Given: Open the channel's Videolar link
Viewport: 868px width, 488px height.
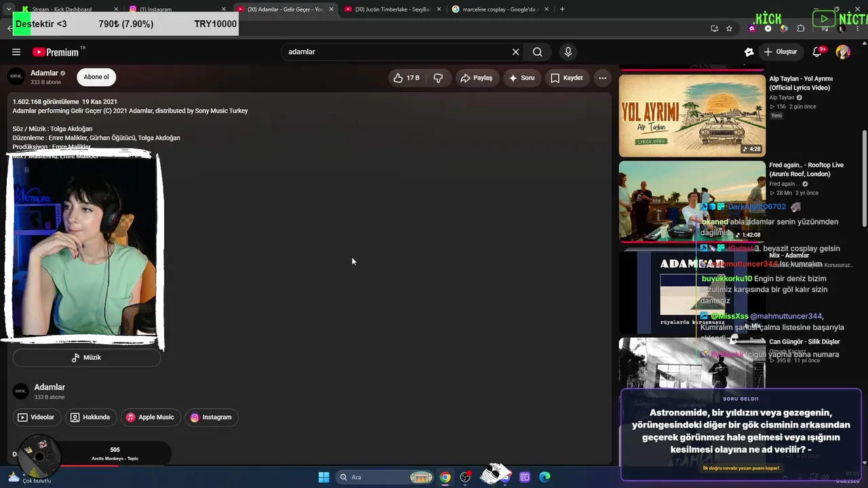Looking at the screenshot, I should [37, 418].
